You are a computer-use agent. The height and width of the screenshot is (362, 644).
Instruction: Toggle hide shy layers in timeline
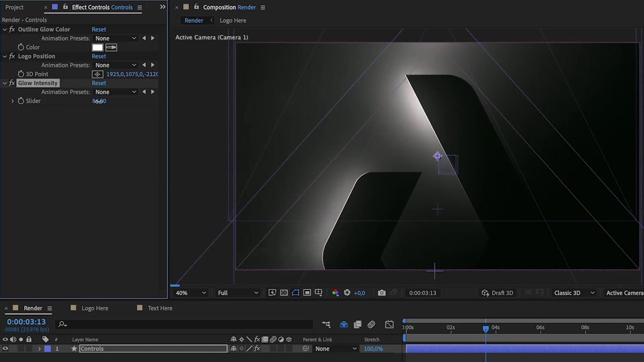344,324
